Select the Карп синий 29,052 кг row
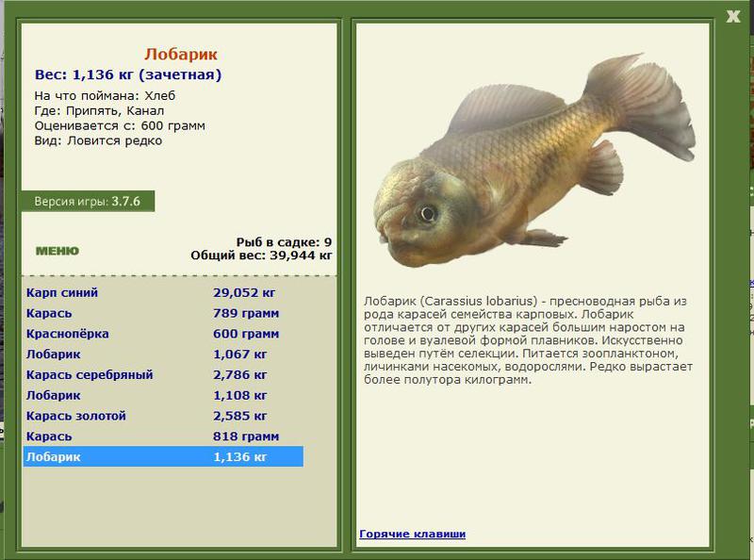The height and width of the screenshot is (560, 754). point(163,292)
